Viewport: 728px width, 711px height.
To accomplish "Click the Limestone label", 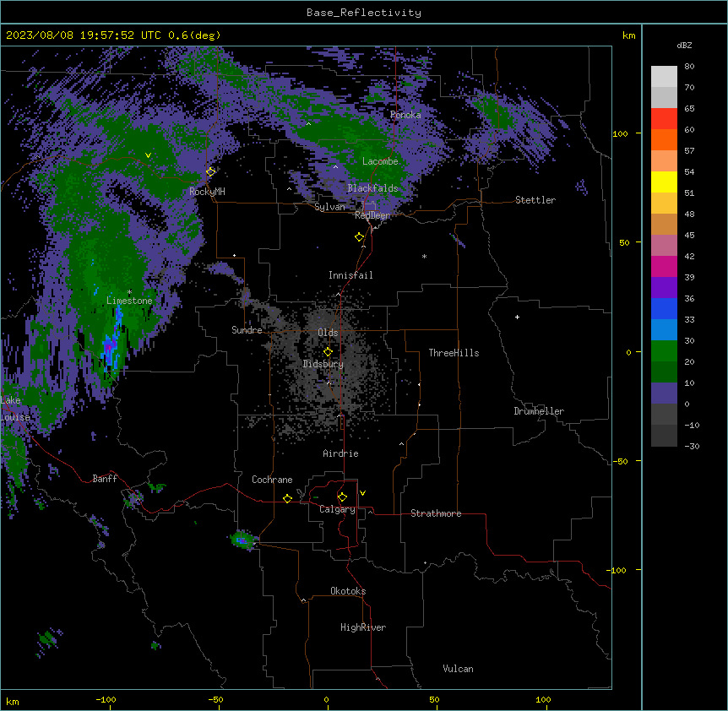I will coord(129,301).
